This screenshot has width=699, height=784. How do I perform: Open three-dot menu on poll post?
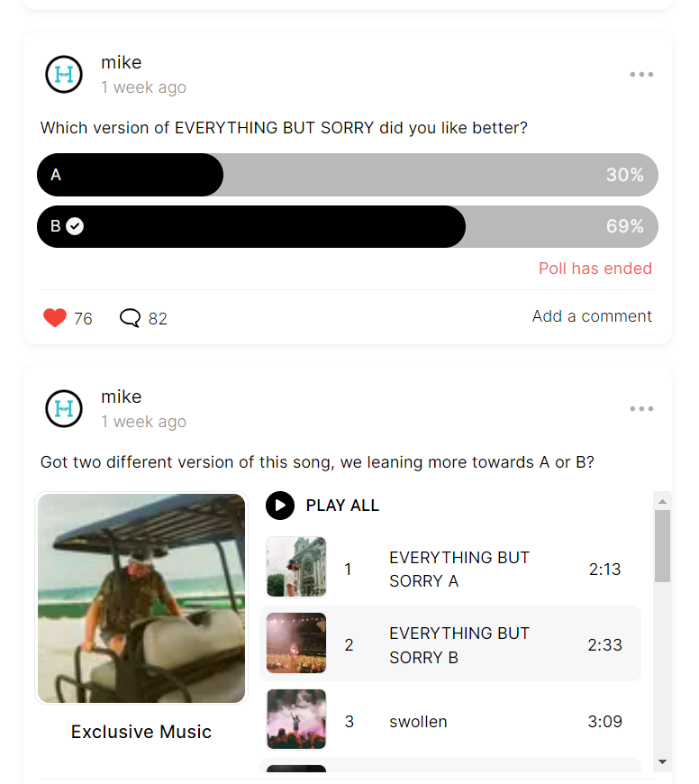click(x=641, y=75)
